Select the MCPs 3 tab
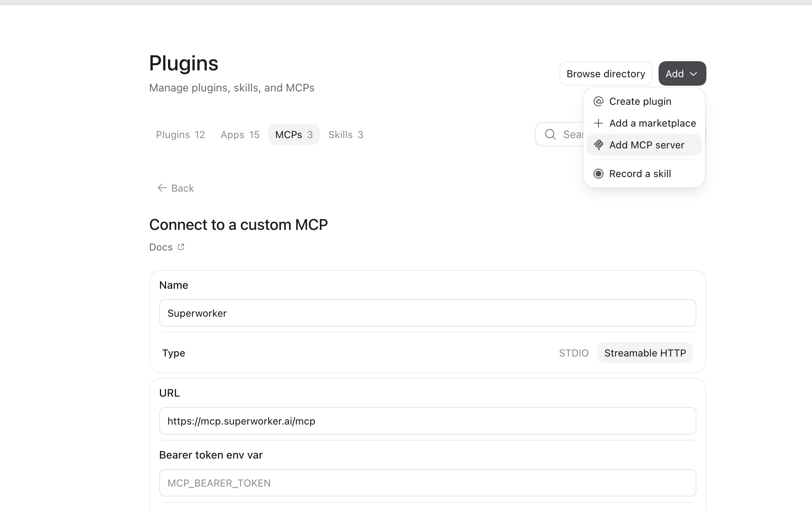Image resolution: width=812 pixels, height=511 pixels. 294,135
